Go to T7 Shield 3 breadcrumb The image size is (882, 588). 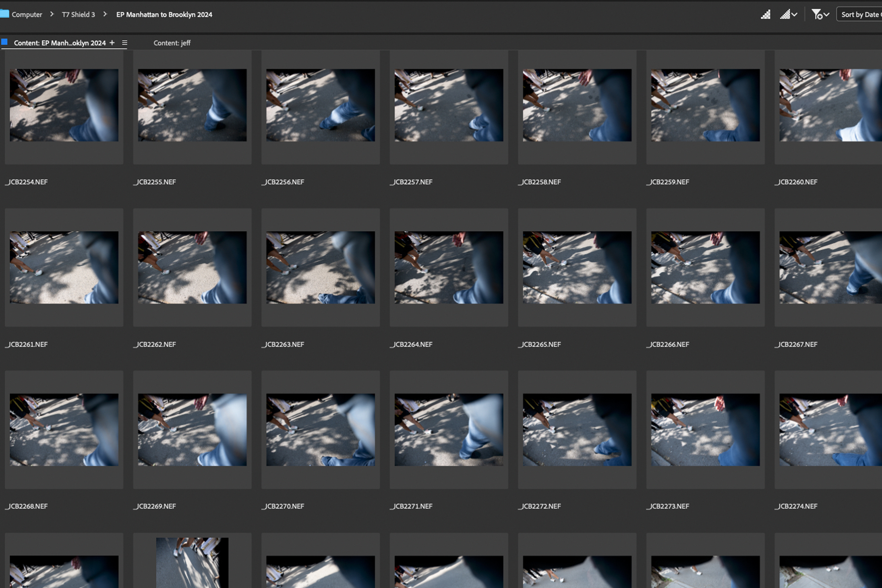point(78,15)
